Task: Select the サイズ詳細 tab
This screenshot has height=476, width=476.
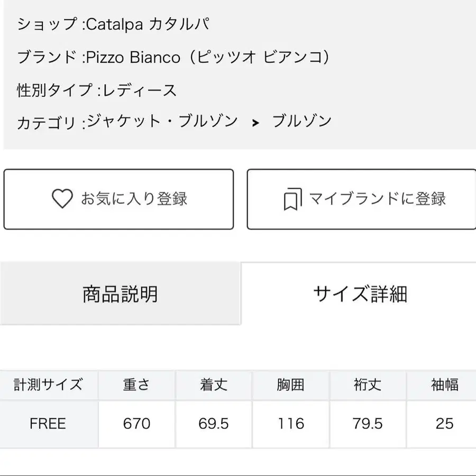Action: [360, 294]
